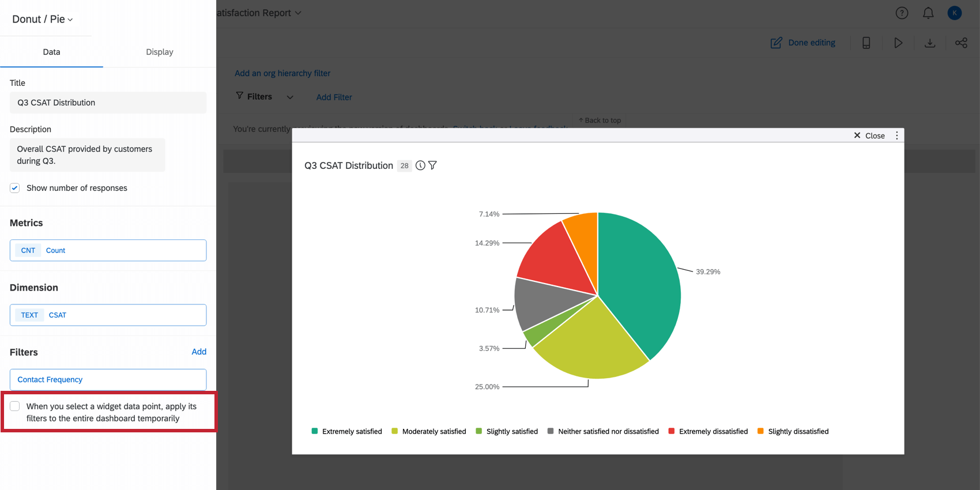Click the play preview icon
Image resolution: width=980 pixels, height=490 pixels.
click(898, 43)
